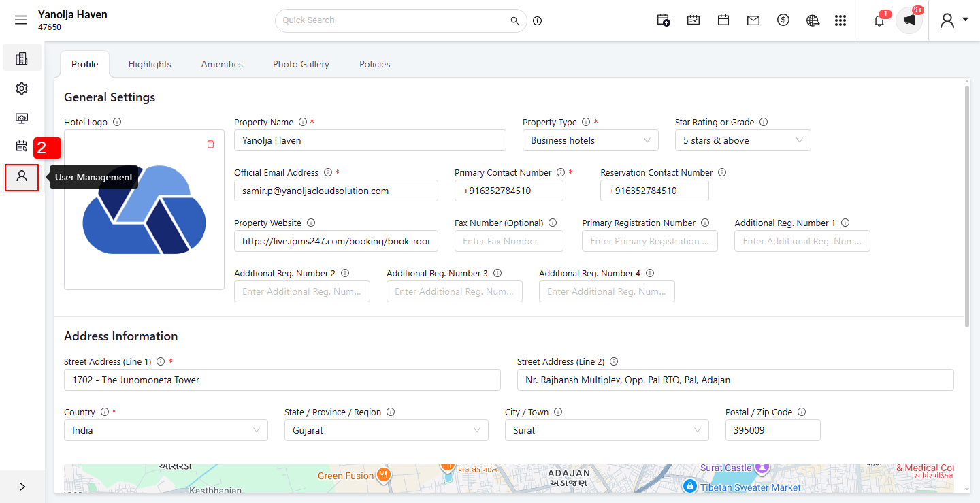The width and height of the screenshot is (980, 503).
Task: Open the megaphone announcements icon
Action: [x=909, y=20]
